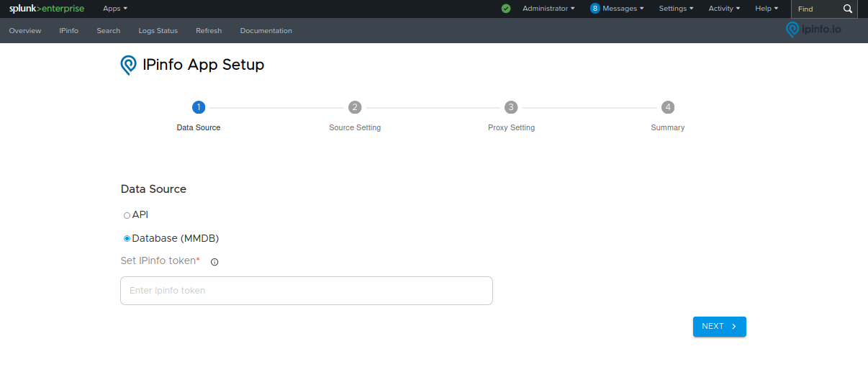Viewport: 868px width, 390px height.
Task: Click the green health status checkmark icon
Action: (x=506, y=9)
